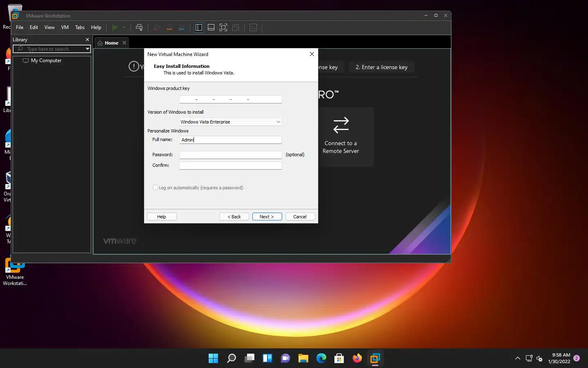This screenshot has height=368, width=588.
Task: Open the Chat taskbar icon
Action: coord(285,359)
